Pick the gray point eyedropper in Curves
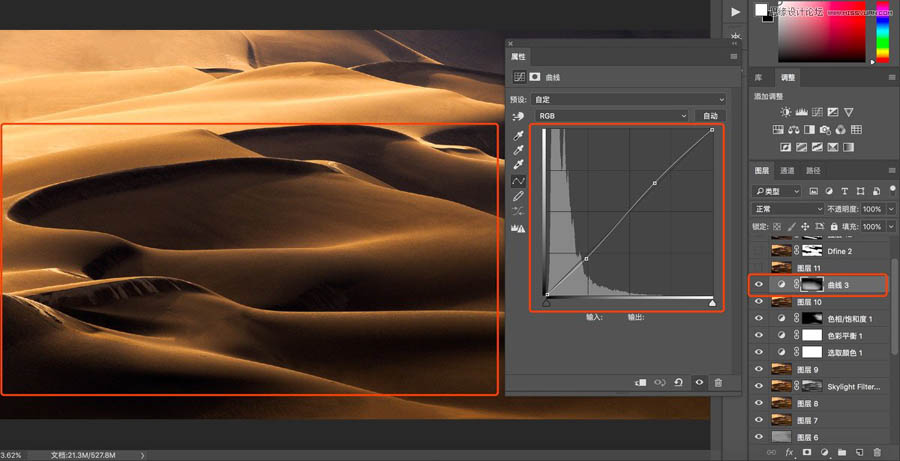This screenshot has width=900, height=461. tap(518, 150)
